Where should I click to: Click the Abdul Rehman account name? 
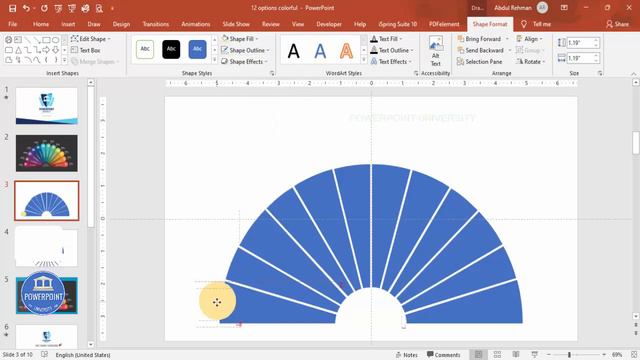(513, 8)
